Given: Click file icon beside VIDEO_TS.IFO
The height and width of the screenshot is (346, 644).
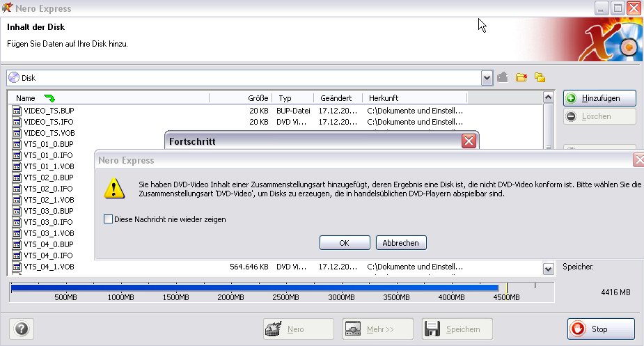Looking at the screenshot, I should pos(17,122).
